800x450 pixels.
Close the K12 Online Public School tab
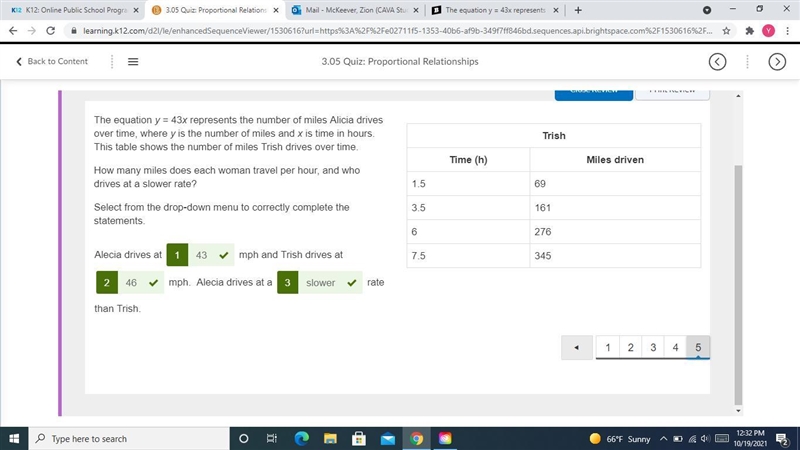click(x=136, y=10)
